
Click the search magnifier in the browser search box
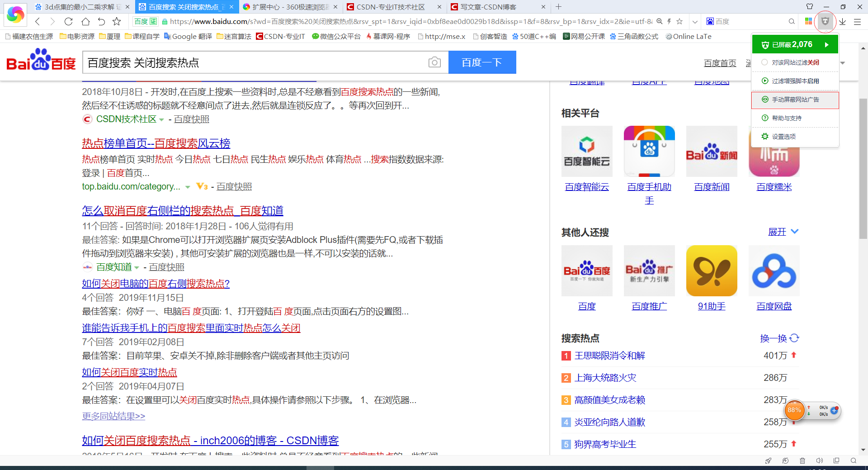pyautogui.click(x=791, y=21)
